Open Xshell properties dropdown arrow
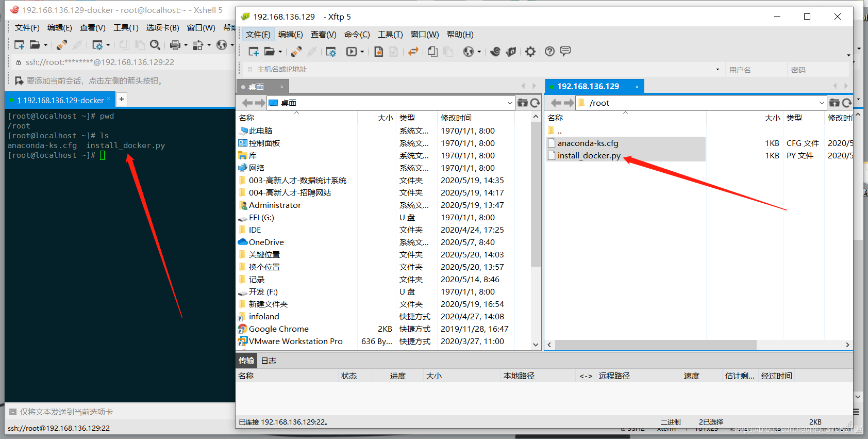This screenshot has width=868, height=439. (x=108, y=45)
